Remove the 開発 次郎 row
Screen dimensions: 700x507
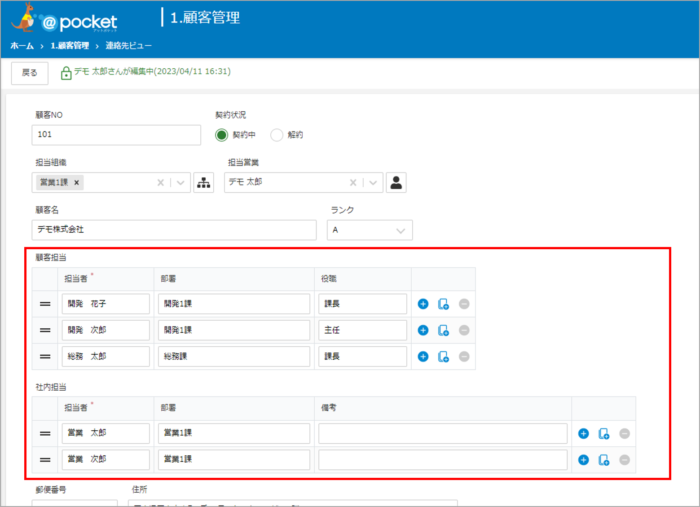tap(464, 330)
